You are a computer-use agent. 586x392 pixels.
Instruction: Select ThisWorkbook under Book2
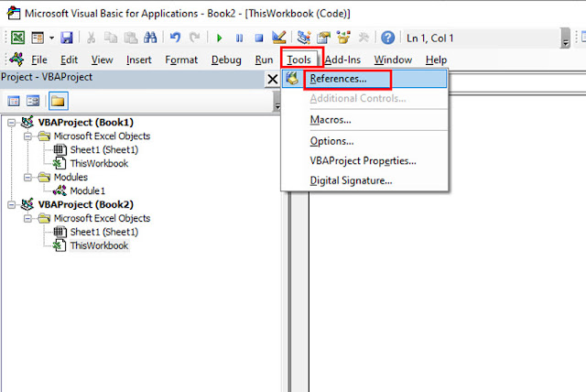[99, 245]
